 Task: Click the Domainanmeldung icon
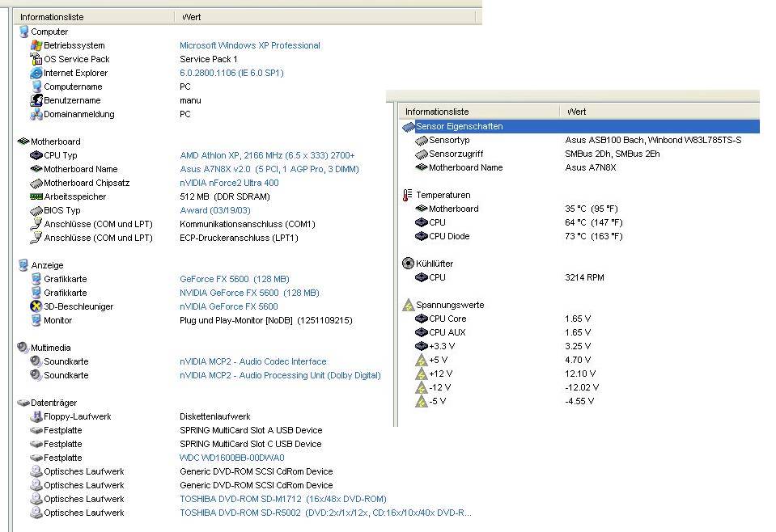coord(36,114)
